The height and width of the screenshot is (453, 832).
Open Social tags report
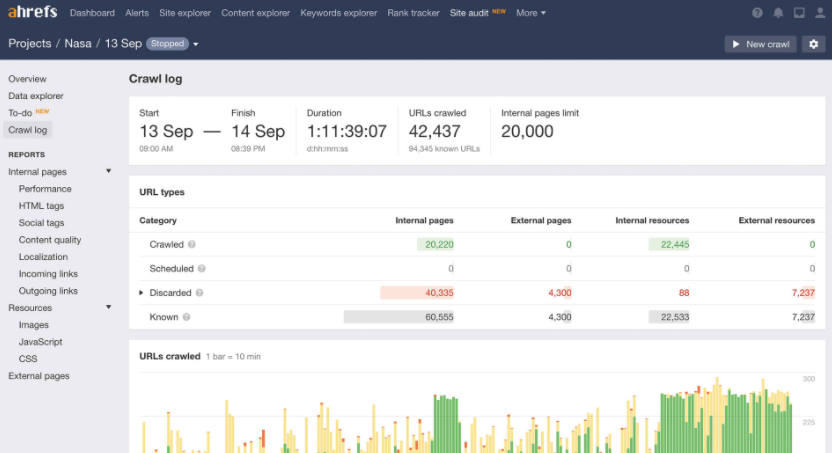click(41, 223)
